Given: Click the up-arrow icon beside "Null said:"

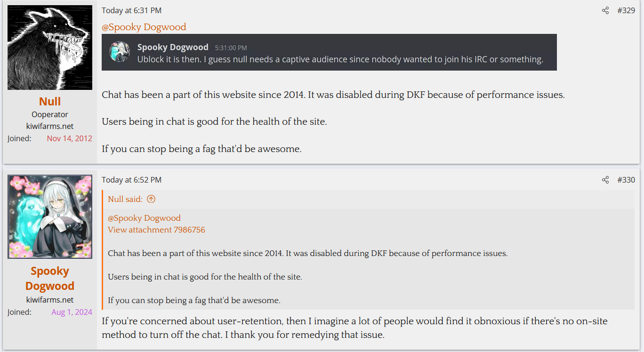Looking at the screenshot, I should (x=151, y=199).
